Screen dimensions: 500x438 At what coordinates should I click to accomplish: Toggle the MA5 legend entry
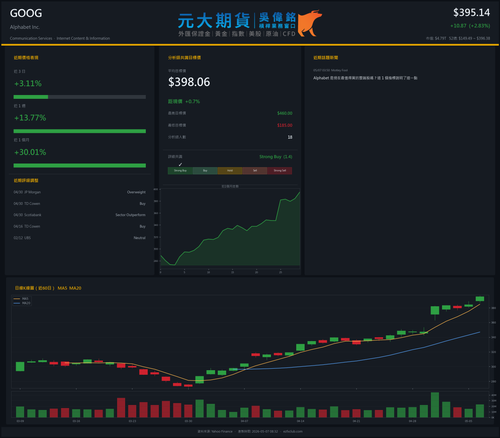(22, 299)
